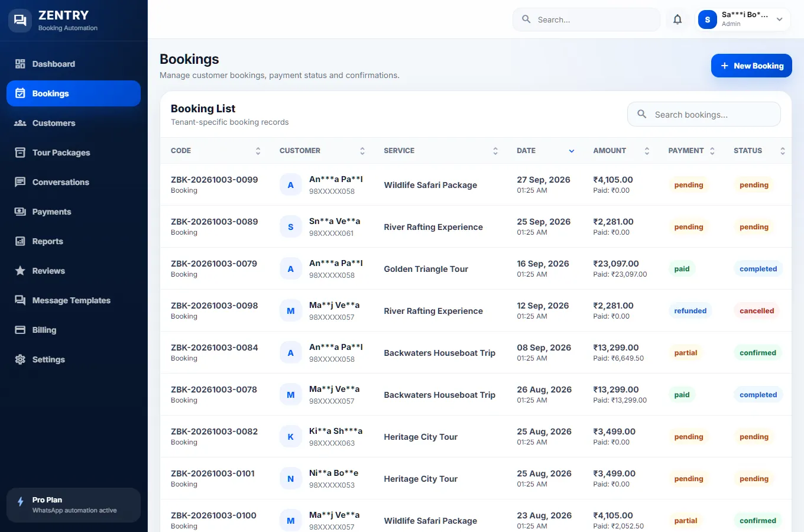Click the Reviews star icon
The width and height of the screenshot is (804, 532).
[x=20, y=271]
